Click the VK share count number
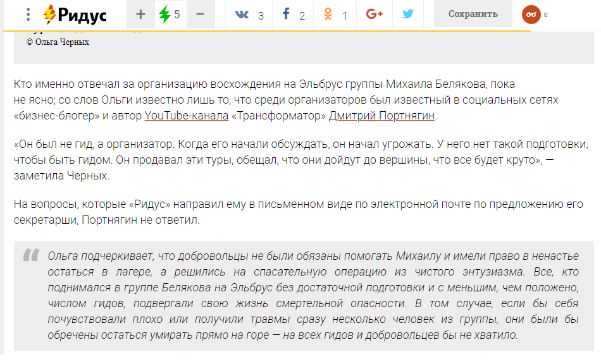This screenshot has width=601, height=364. tap(261, 16)
